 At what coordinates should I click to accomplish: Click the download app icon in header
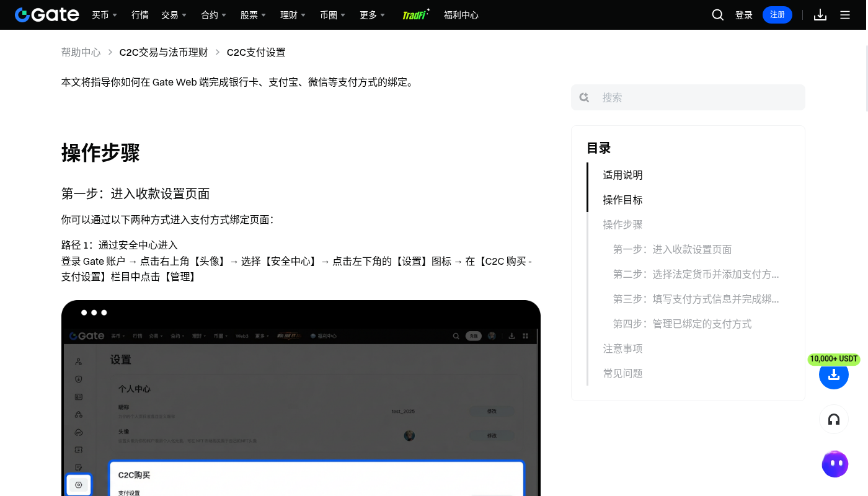click(820, 15)
